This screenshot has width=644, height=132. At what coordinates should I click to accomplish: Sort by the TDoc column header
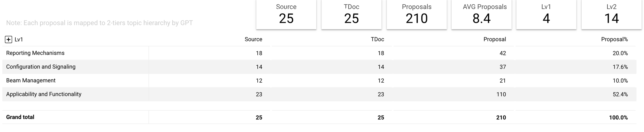377,39
